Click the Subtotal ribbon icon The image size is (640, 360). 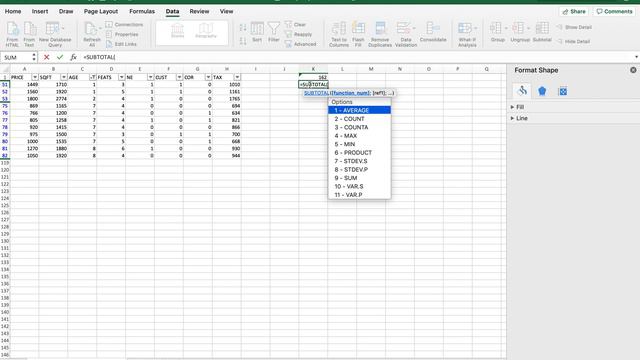click(542, 32)
